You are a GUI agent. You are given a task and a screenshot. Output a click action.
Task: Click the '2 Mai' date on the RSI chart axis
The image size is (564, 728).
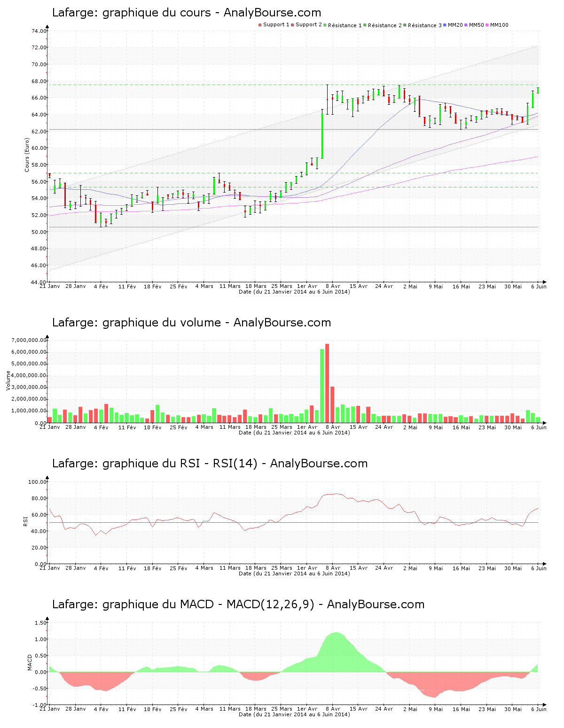click(x=410, y=568)
